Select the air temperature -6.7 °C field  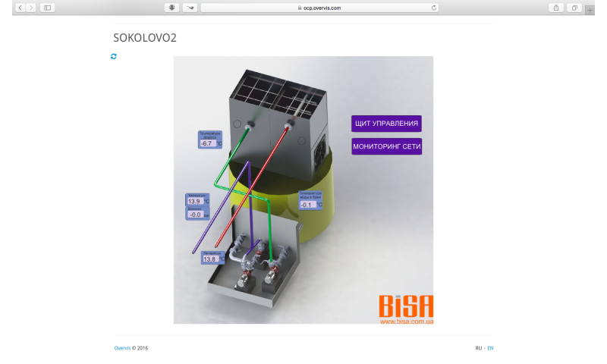coord(207,143)
